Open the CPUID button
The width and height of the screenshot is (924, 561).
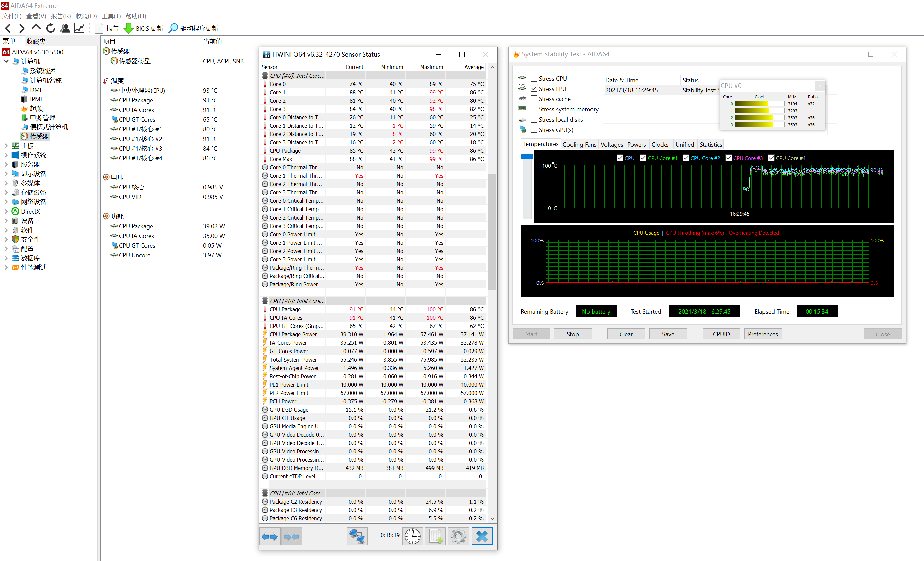click(x=721, y=334)
